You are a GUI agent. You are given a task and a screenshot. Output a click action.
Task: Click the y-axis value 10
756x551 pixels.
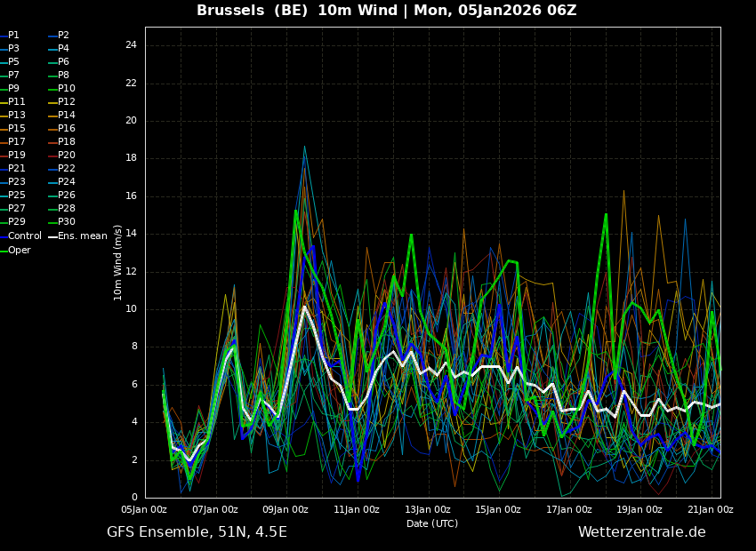point(131,309)
